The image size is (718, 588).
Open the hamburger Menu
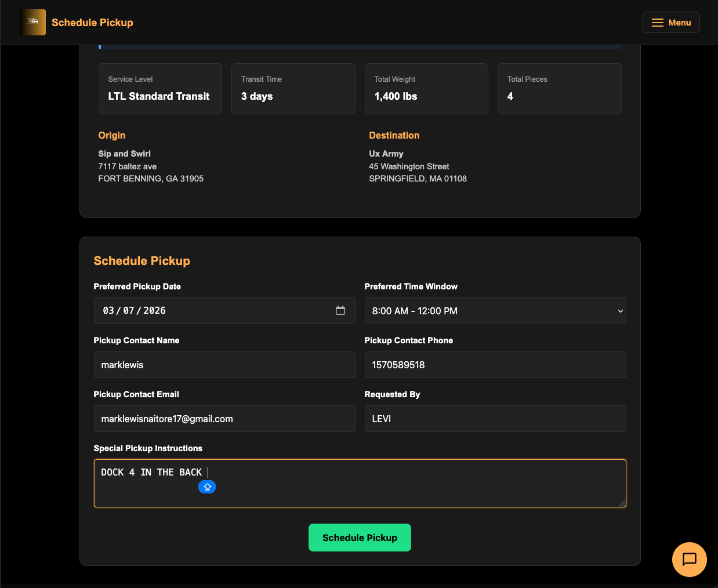(x=670, y=23)
